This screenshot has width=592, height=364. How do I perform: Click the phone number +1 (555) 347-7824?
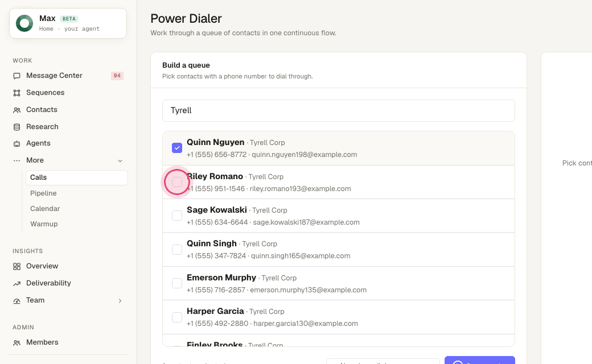(216, 256)
